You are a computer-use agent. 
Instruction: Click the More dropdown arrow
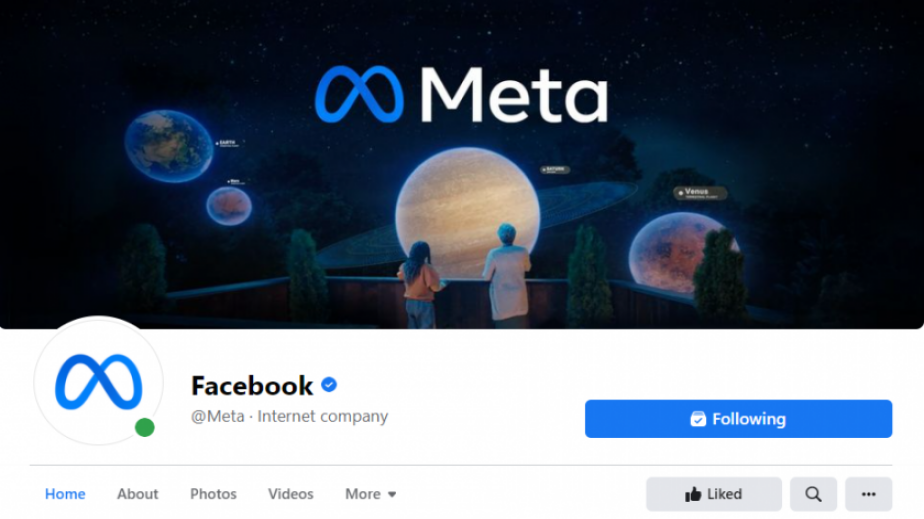point(392,495)
